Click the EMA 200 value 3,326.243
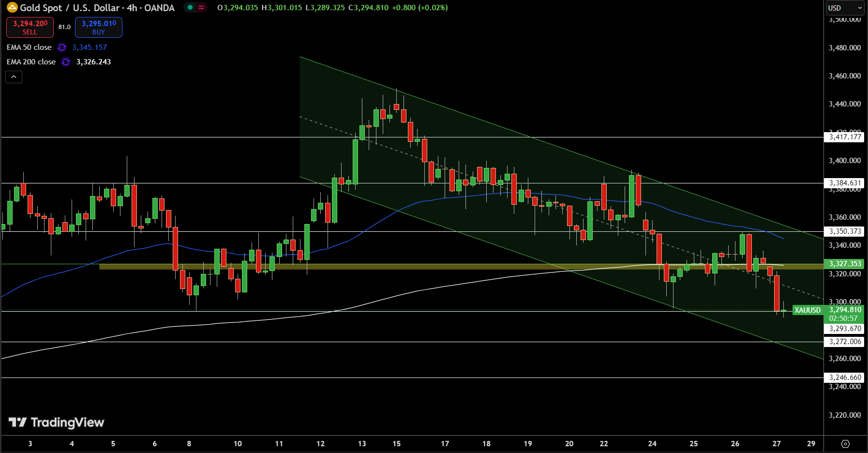Viewport: 868px width, 453px height. pos(93,62)
